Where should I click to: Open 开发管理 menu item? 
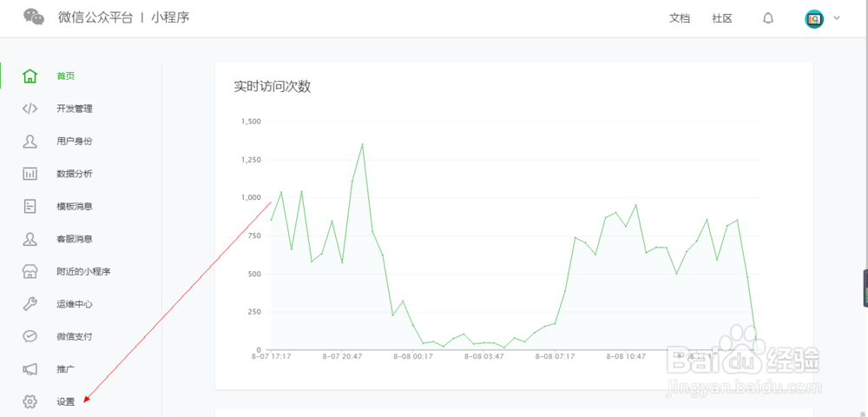[74, 109]
